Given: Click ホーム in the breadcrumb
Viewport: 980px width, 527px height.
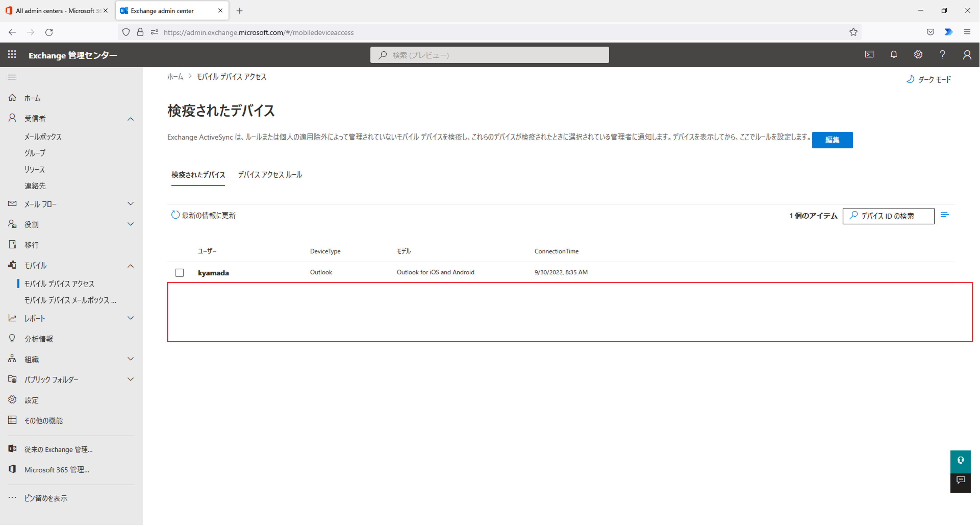Looking at the screenshot, I should (x=175, y=77).
